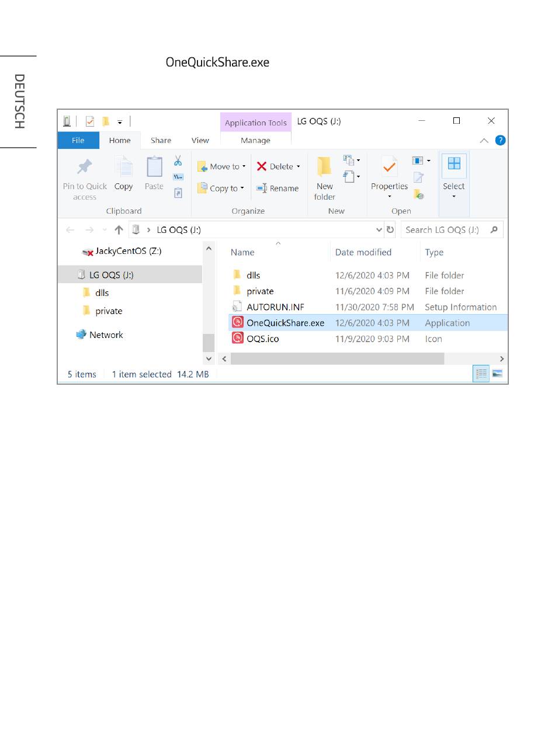Click the horizontal scrollbar in file list
The width and height of the screenshot is (555, 756).
(337, 358)
